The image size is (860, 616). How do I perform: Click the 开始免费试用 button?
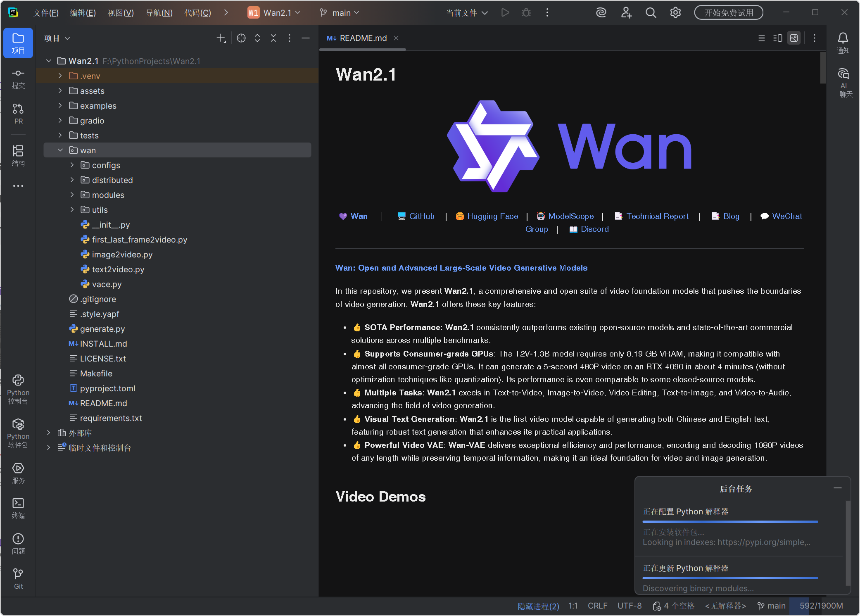pyautogui.click(x=729, y=13)
